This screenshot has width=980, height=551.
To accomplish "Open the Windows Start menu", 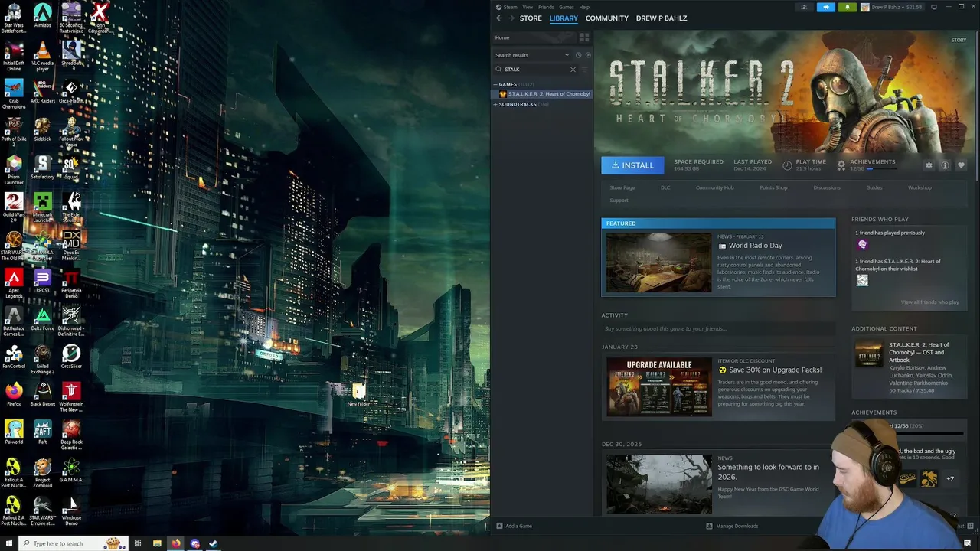I will [8, 543].
